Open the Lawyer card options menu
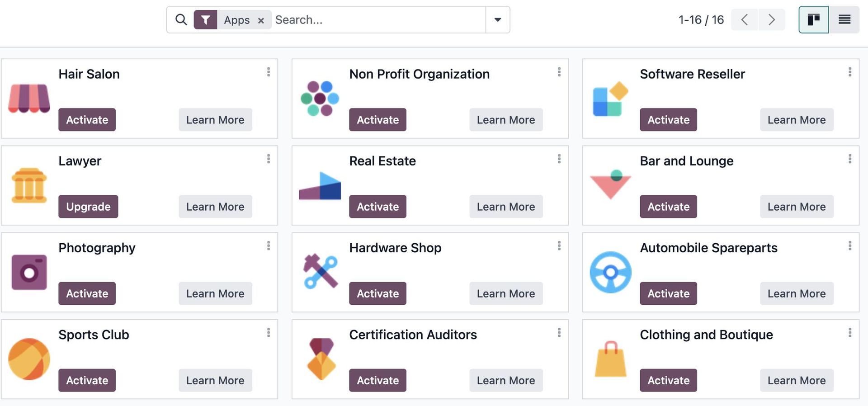 [269, 159]
